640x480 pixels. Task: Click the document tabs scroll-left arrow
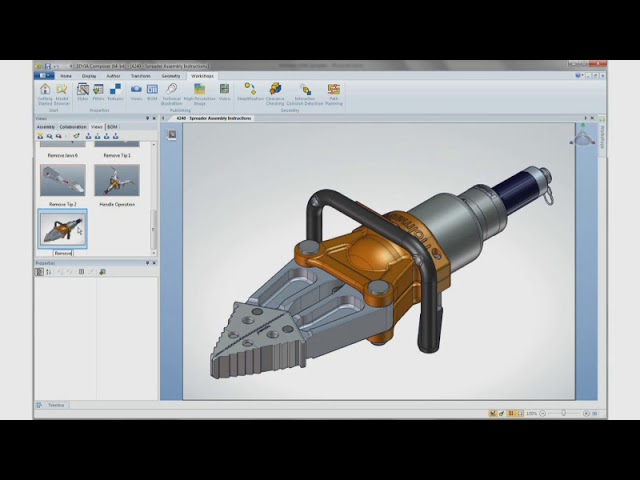pyautogui.click(x=163, y=118)
